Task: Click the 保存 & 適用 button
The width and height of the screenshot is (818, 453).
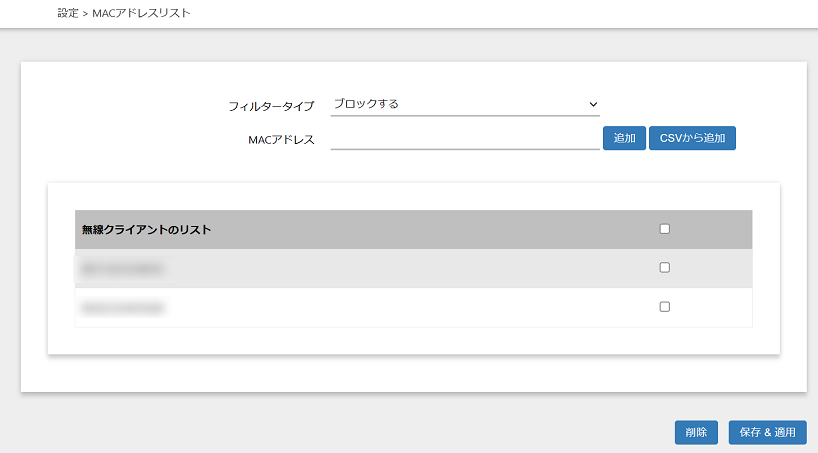Action: (767, 432)
